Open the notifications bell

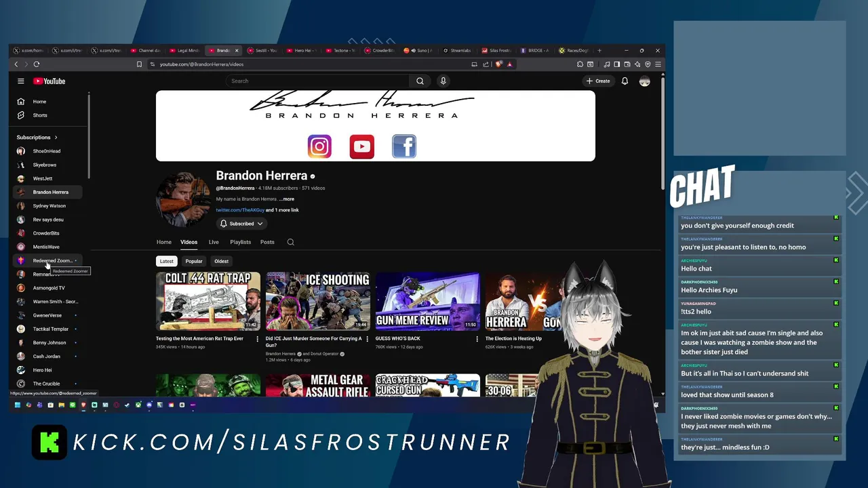[625, 81]
